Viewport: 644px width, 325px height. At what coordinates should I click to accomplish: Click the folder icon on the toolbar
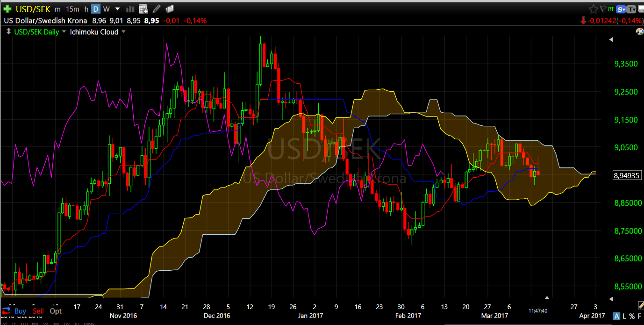(x=170, y=8)
